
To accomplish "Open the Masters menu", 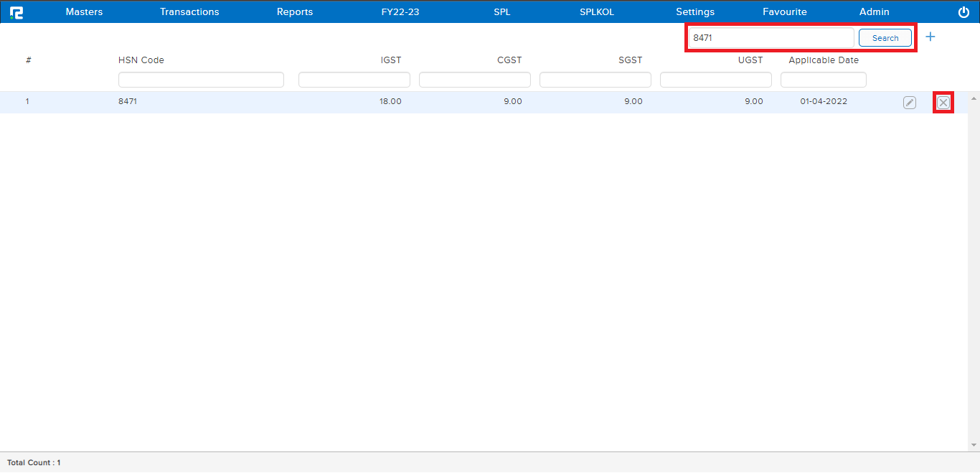I will [x=84, y=12].
